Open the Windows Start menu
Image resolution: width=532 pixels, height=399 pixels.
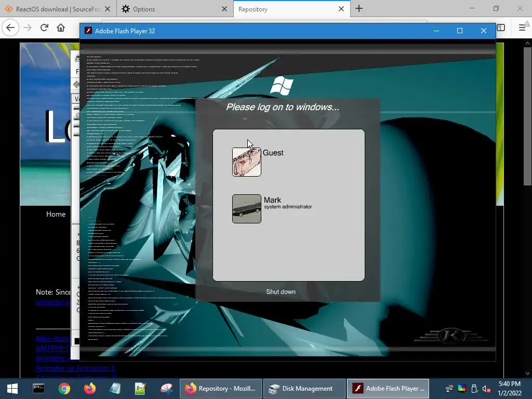pos(12,389)
